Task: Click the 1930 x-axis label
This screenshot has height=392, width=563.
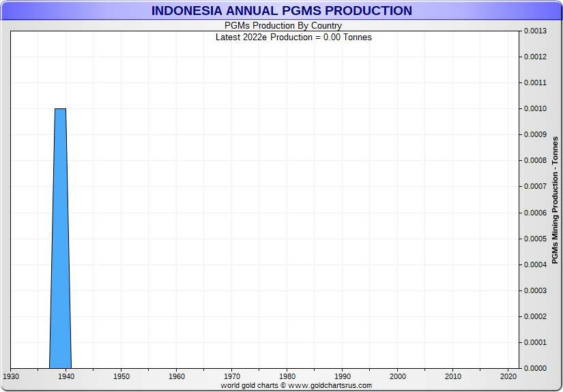Action: pos(11,376)
